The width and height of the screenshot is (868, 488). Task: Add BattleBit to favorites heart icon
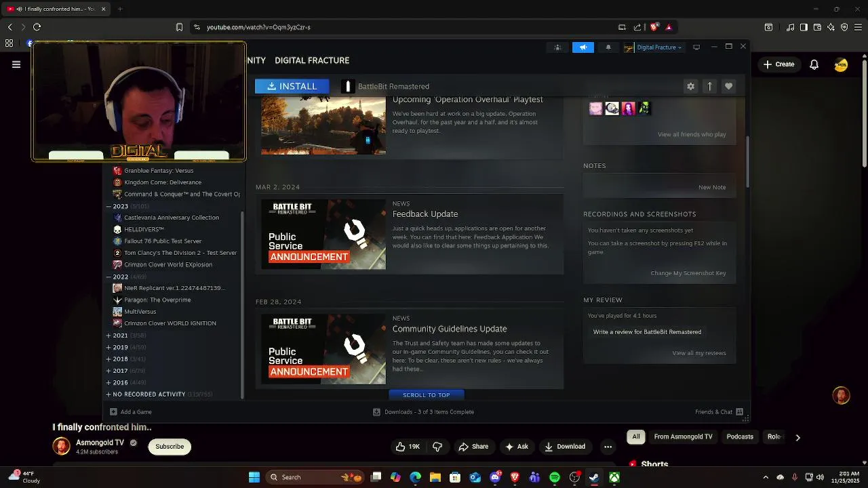pyautogui.click(x=728, y=87)
